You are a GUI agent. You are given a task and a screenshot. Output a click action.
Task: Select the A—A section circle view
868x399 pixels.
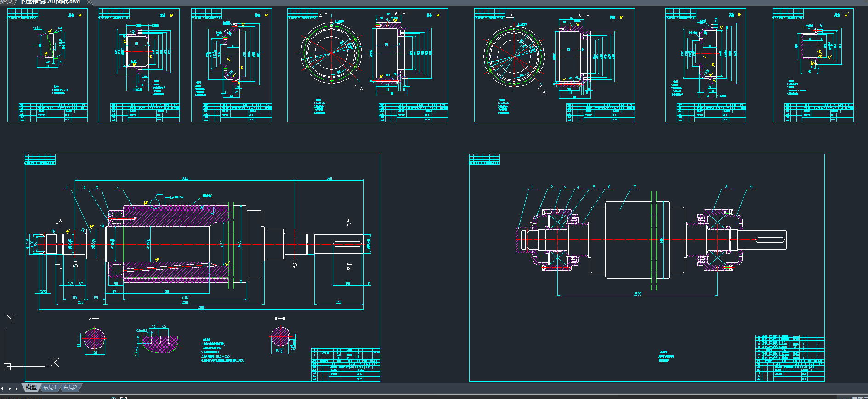coord(95,339)
